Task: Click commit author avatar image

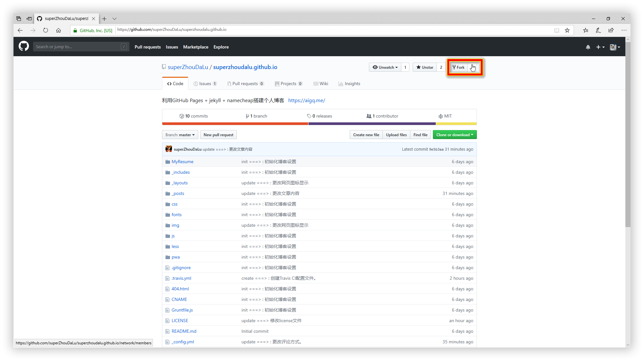Action: click(x=168, y=149)
